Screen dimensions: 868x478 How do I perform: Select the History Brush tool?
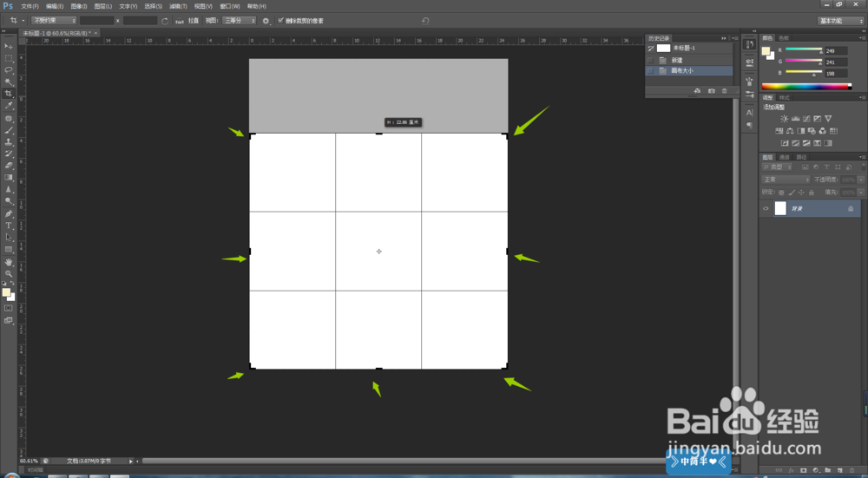(9, 154)
